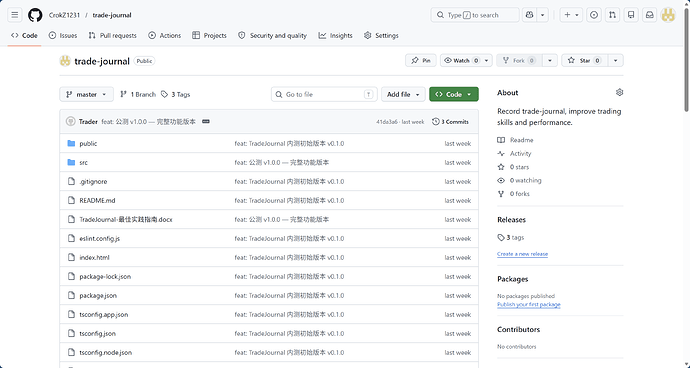Switch to the Issues tab
This screenshot has width=690, height=368.
tap(63, 36)
